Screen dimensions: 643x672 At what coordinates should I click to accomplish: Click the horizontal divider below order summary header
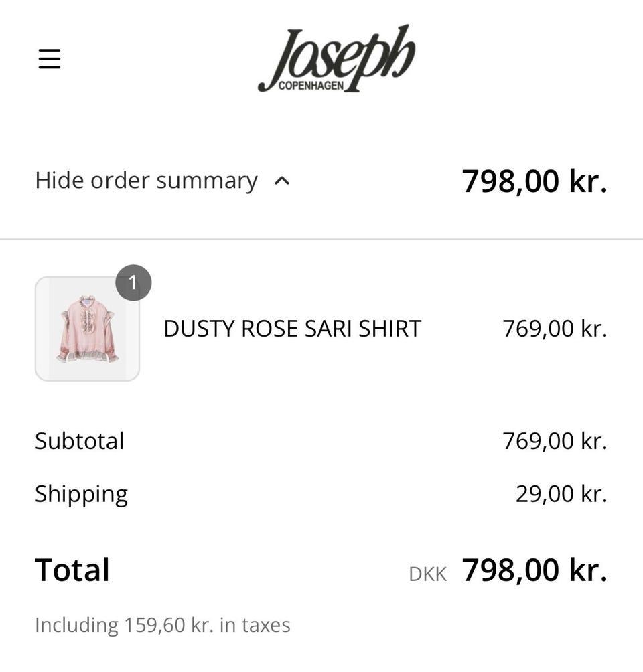[x=321, y=239]
